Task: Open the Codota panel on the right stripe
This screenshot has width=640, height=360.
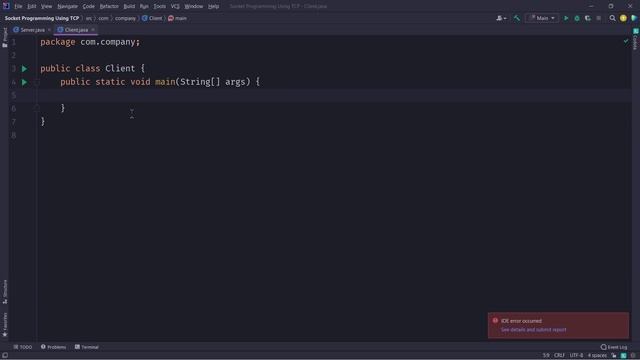Action: 636,39
